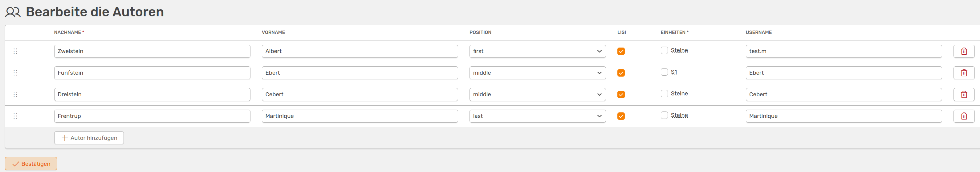Click the Vorname field containing Martinique
980x172 pixels.
[360, 116]
